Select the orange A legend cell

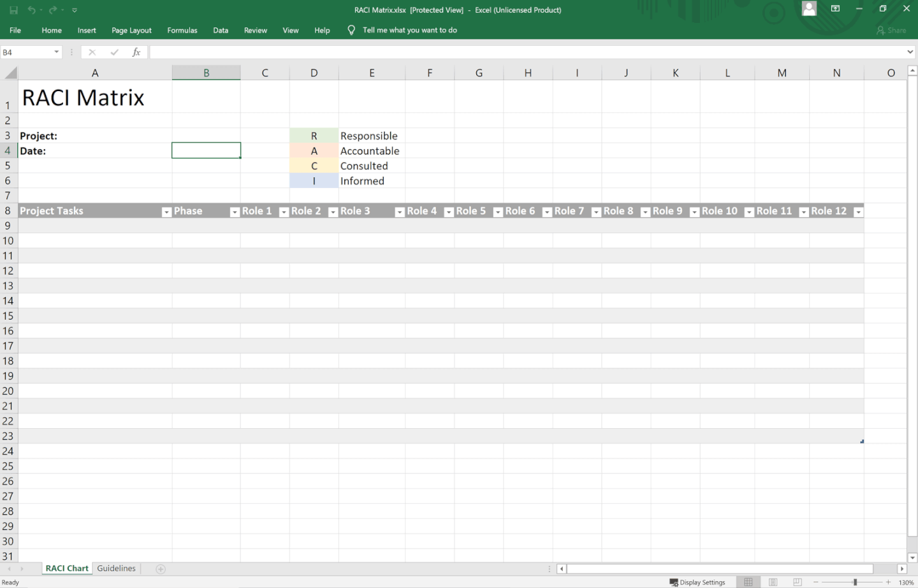coord(314,151)
